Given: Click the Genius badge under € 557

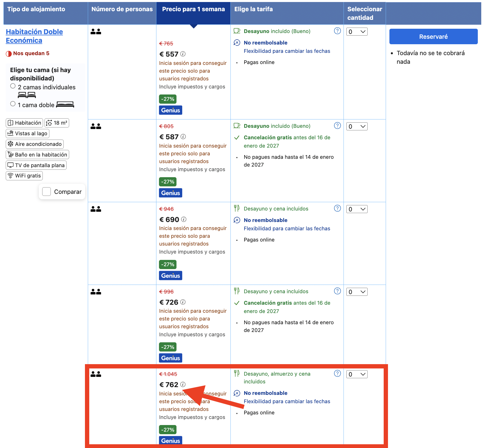Looking at the screenshot, I should click(170, 110).
